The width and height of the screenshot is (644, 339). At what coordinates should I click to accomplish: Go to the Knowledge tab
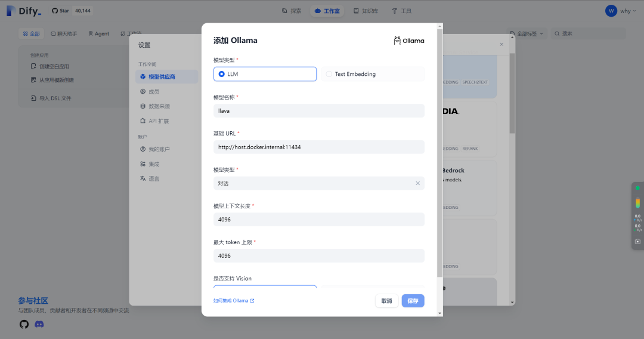point(366,11)
